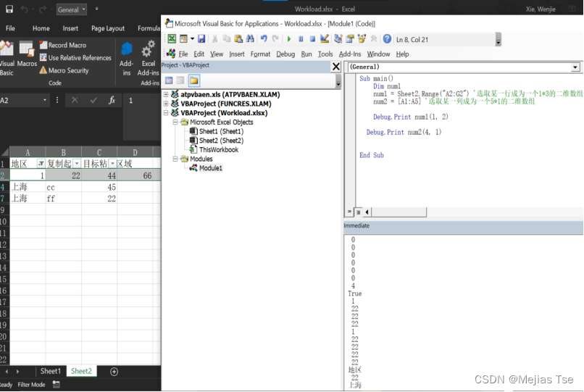Open the 地区 column filter dropdown
The width and height of the screenshot is (584, 392).
pos(41,164)
